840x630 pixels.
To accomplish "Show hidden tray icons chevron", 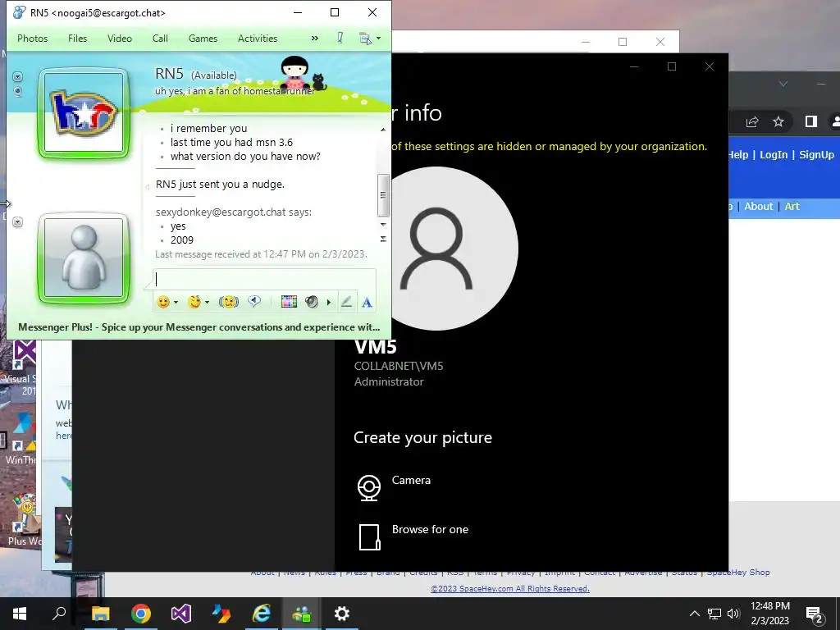I will (x=694, y=614).
